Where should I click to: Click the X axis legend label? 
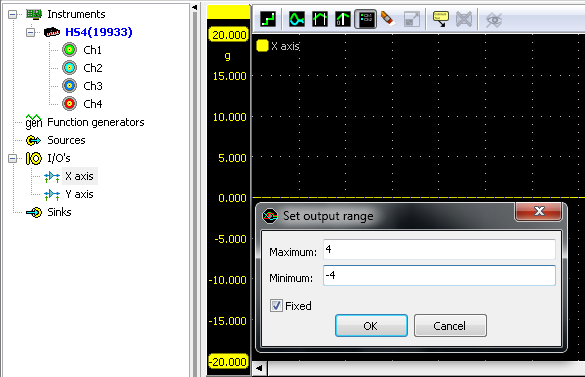pos(285,46)
